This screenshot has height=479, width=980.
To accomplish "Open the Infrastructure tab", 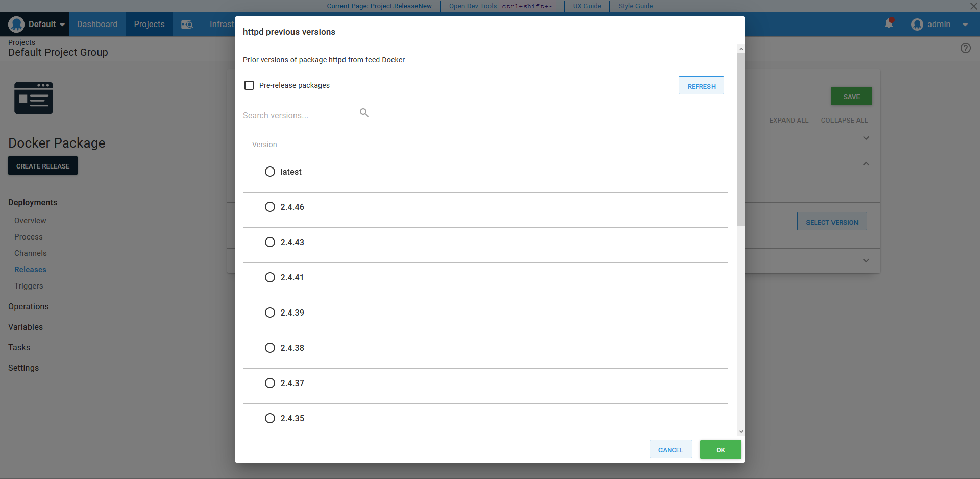I will [x=222, y=25].
